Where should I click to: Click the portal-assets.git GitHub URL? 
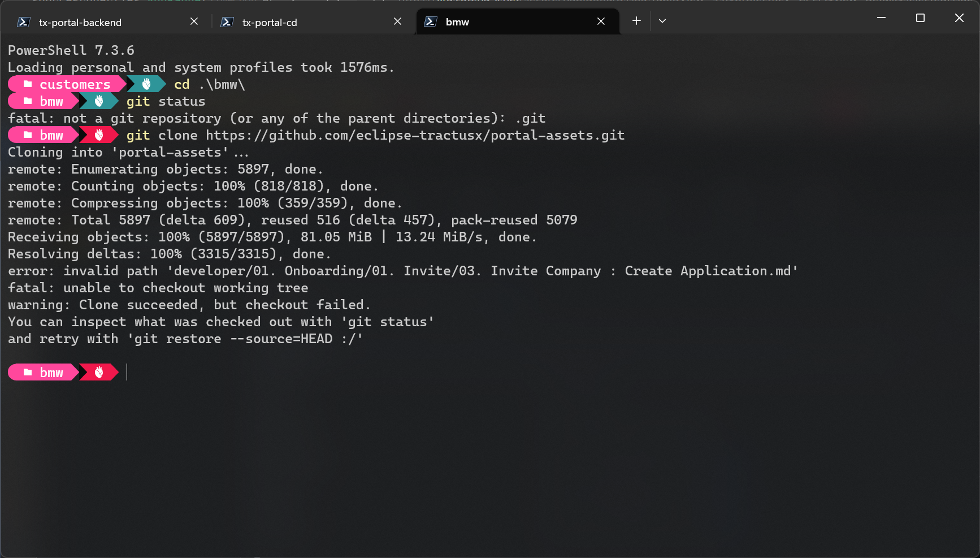point(417,135)
